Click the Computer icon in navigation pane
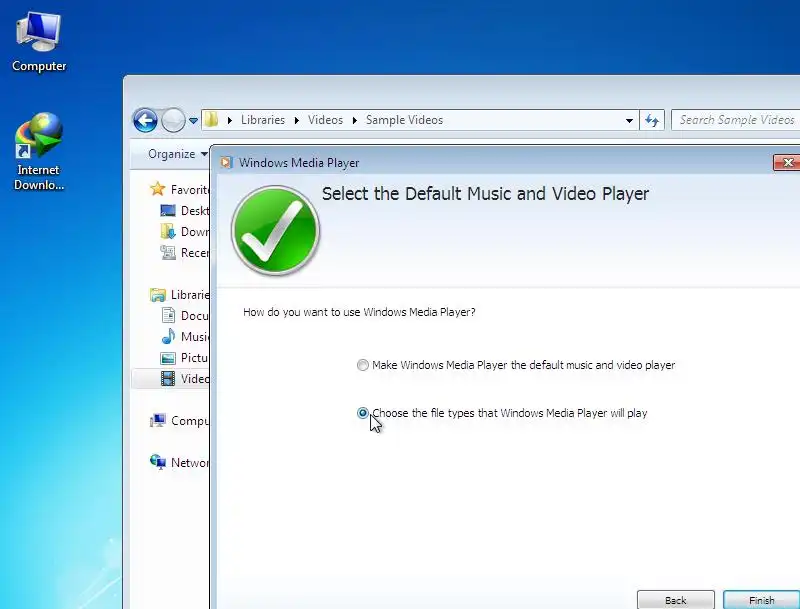This screenshot has height=609, width=800. (158, 421)
